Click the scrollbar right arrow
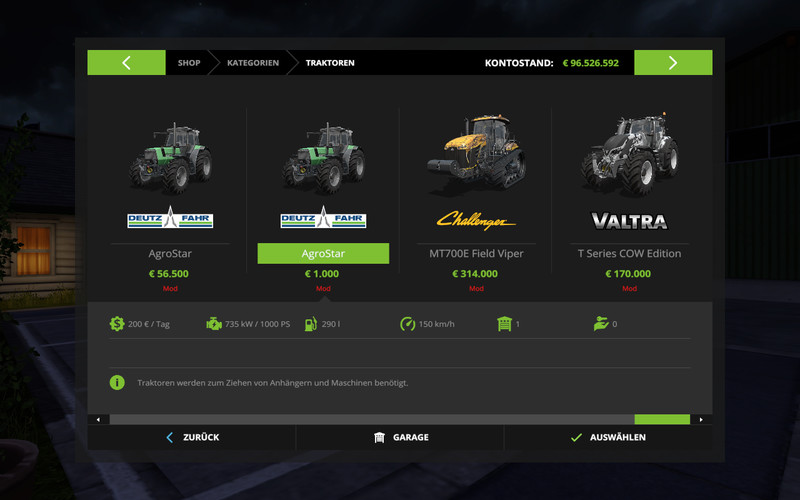Screen dimensions: 800x500 click(701, 419)
